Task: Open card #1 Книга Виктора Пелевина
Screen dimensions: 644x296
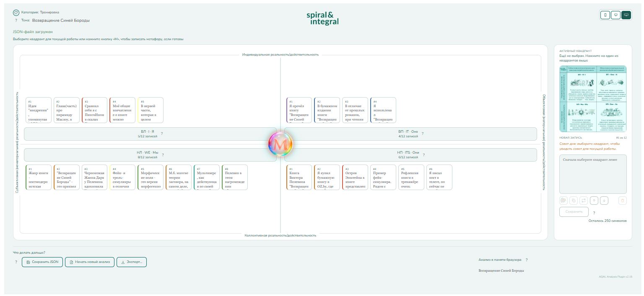Action: click(299, 178)
